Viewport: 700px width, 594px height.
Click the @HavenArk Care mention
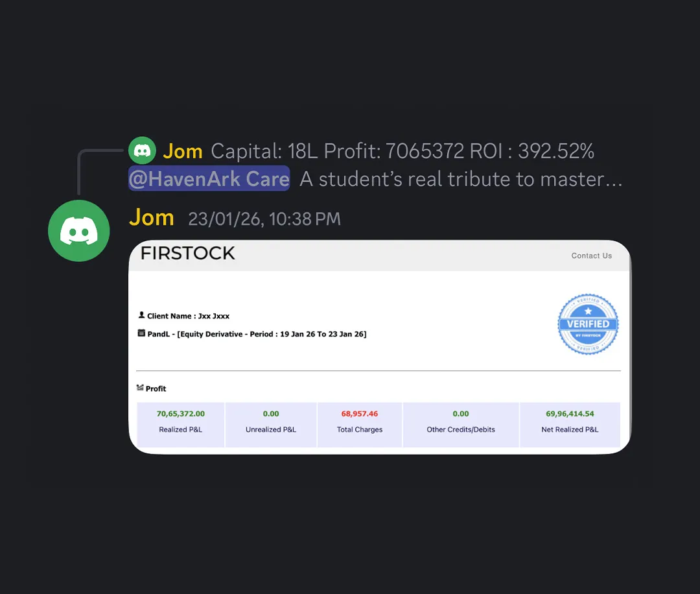[209, 178]
